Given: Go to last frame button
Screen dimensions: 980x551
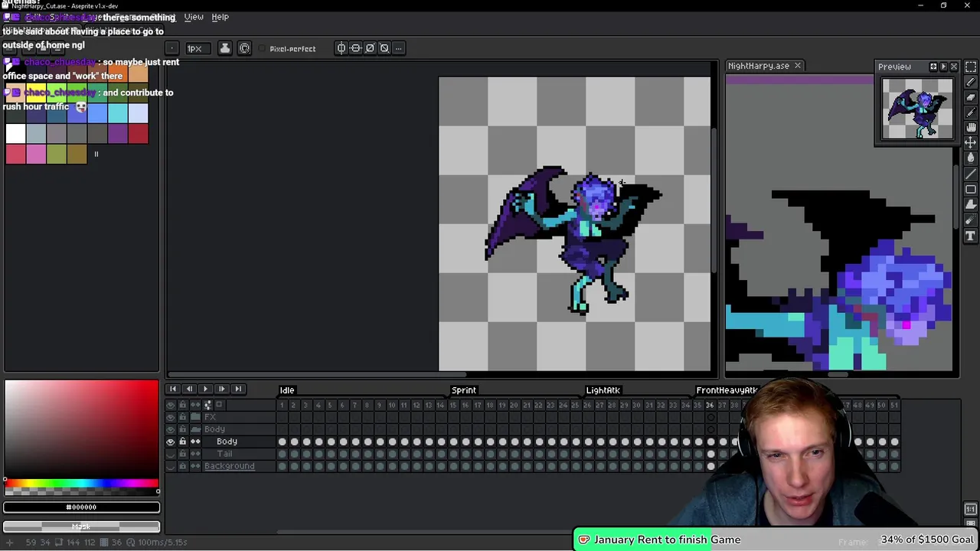Looking at the screenshot, I should tap(238, 390).
